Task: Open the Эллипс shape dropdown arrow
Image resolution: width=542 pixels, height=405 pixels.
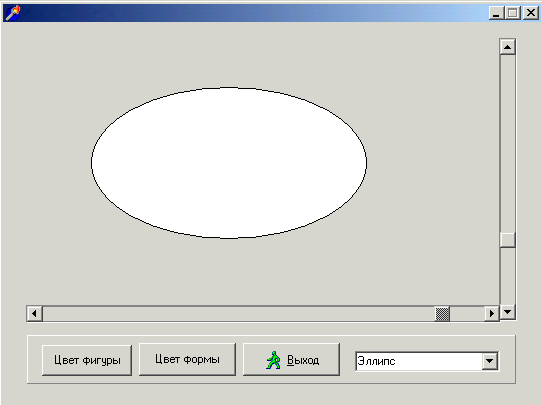Action: pos(489,361)
